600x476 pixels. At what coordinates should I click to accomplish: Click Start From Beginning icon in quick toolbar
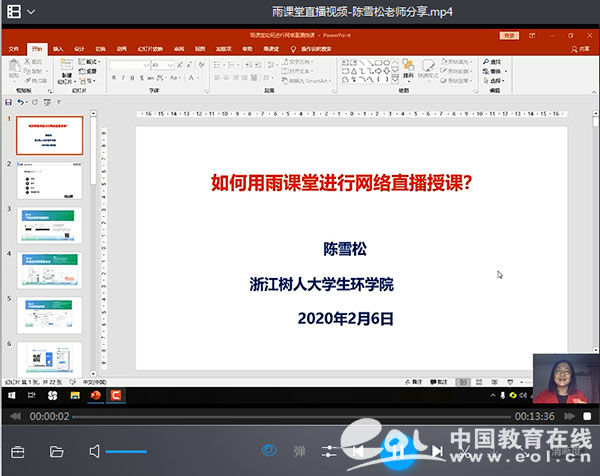pos(47,102)
